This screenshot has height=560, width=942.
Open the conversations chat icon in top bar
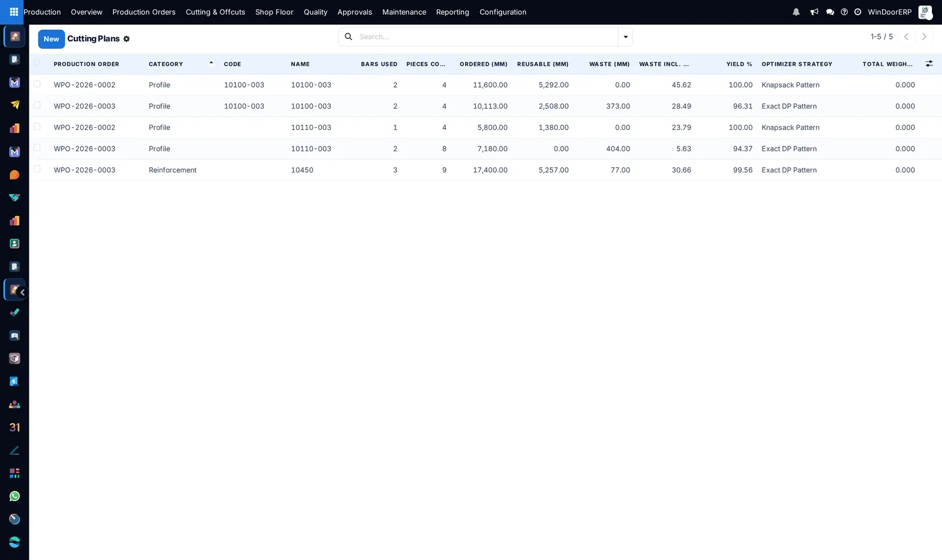point(830,12)
